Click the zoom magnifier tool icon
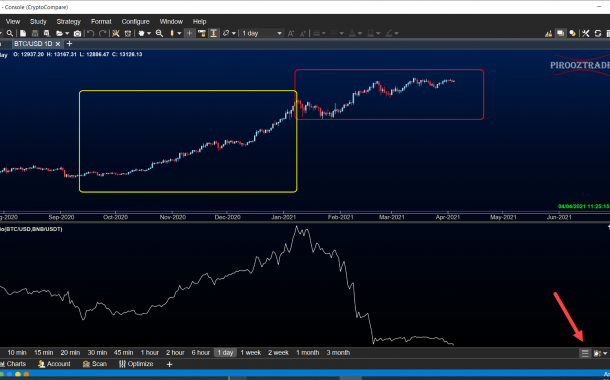This screenshot has width=610, height=380. click(x=159, y=33)
